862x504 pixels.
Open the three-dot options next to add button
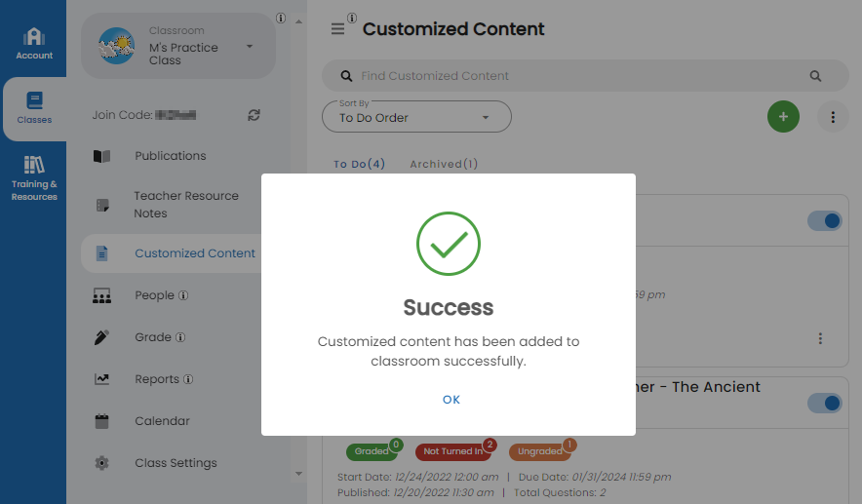click(833, 117)
